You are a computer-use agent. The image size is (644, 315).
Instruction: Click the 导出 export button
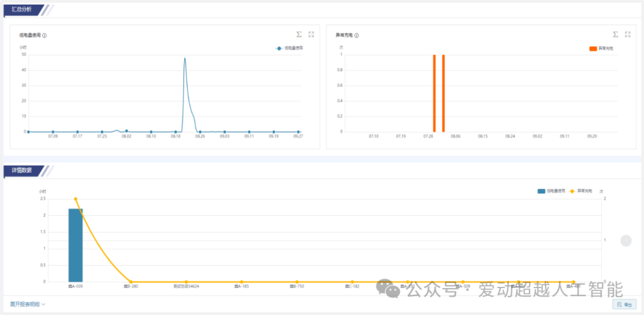click(624, 304)
